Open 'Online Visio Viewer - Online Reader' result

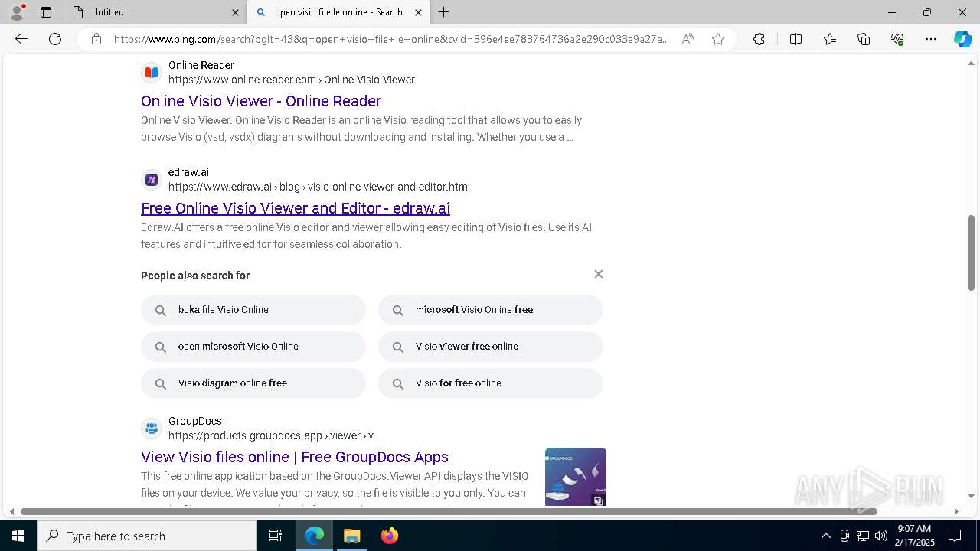261,101
